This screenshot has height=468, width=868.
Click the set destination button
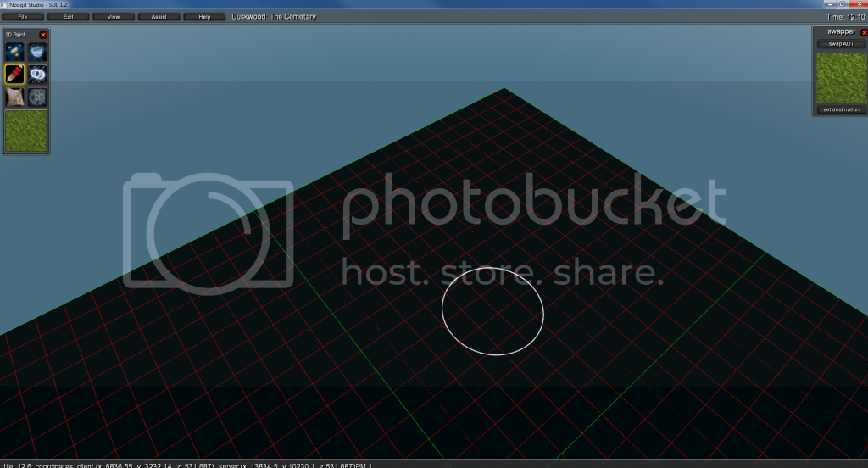coord(841,109)
